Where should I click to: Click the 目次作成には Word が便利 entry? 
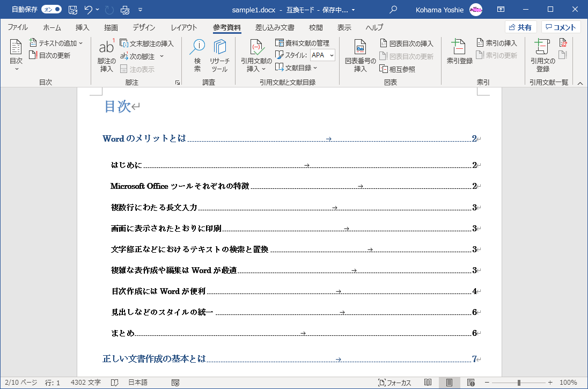296,291
